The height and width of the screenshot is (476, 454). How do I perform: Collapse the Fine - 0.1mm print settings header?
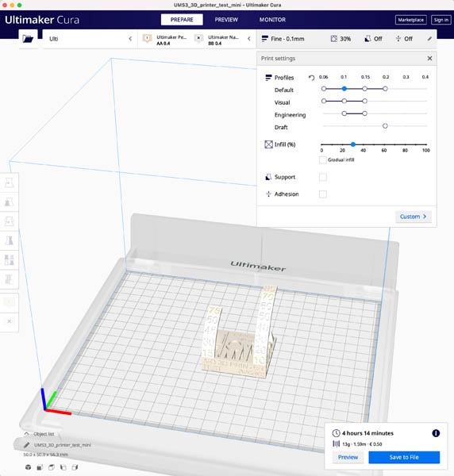(x=347, y=39)
